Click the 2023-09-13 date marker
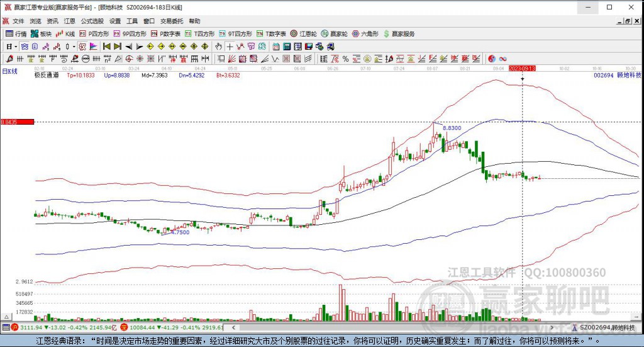Image resolution: width=644 pixels, height=347 pixels. click(522, 68)
